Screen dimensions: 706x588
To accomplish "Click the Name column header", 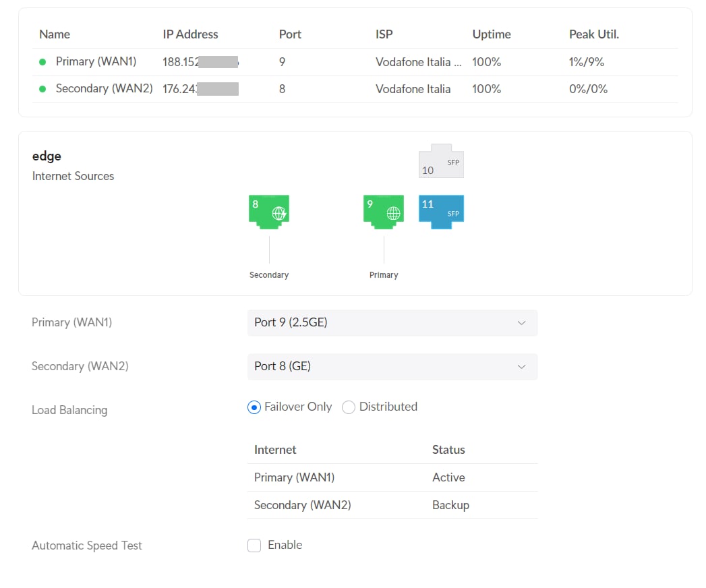I will coord(55,34).
